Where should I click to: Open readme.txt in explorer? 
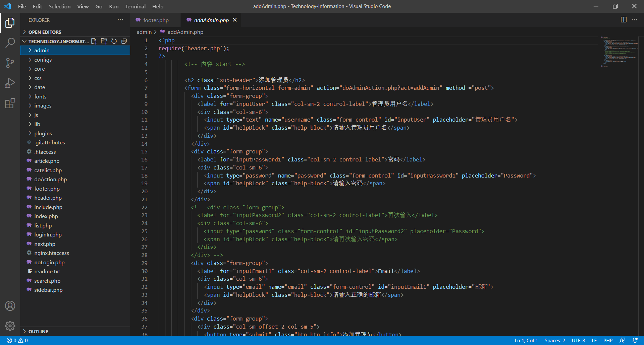(x=75, y=271)
